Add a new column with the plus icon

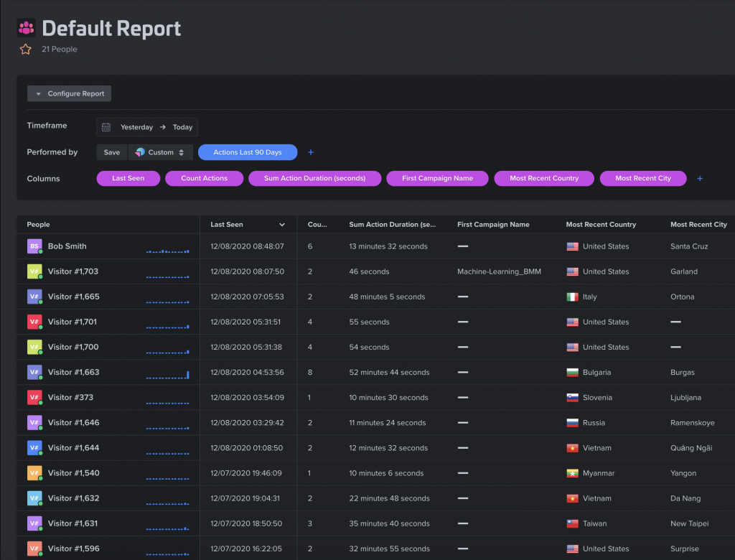tap(700, 179)
